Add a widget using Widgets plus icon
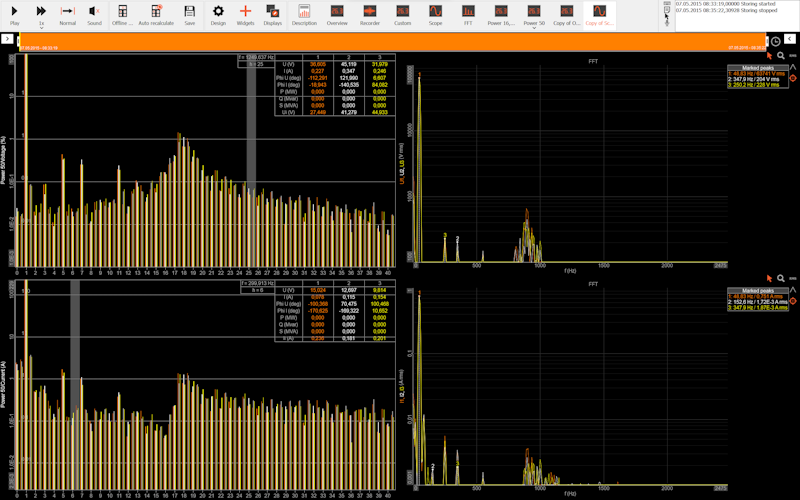 tap(245, 15)
